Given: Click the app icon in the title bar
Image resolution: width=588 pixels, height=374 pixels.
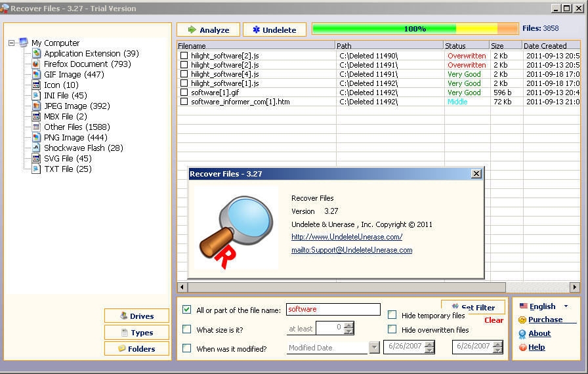Looking at the screenshot, I should click(x=5, y=9).
